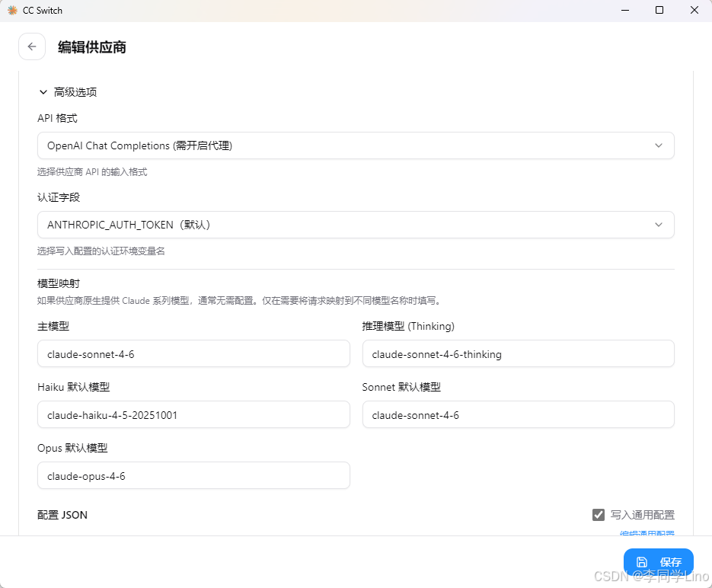Maximize the CC Switch window
This screenshot has height=588, width=712.
click(659, 10)
